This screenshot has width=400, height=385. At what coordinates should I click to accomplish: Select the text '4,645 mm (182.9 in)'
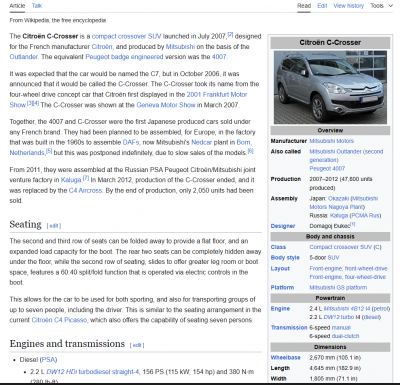(335, 368)
